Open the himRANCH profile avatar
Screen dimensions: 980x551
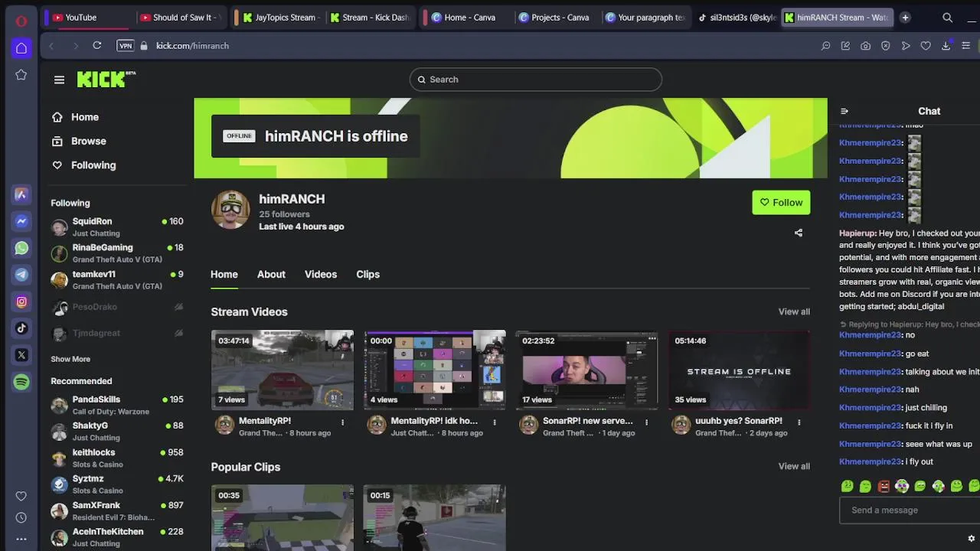[230, 210]
